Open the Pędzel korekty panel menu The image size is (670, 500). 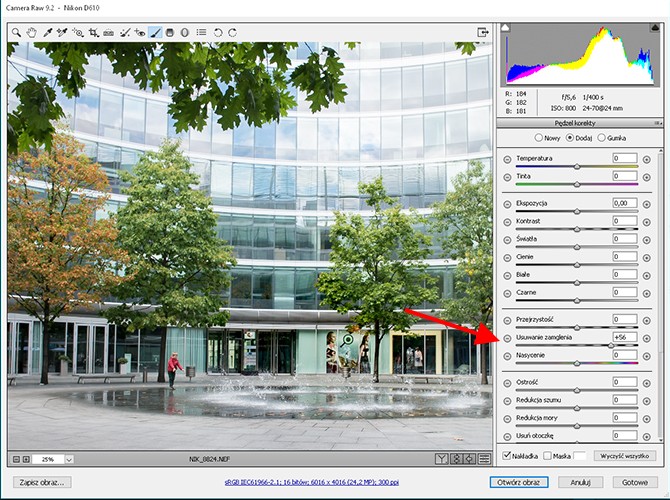tap(654, 123)
